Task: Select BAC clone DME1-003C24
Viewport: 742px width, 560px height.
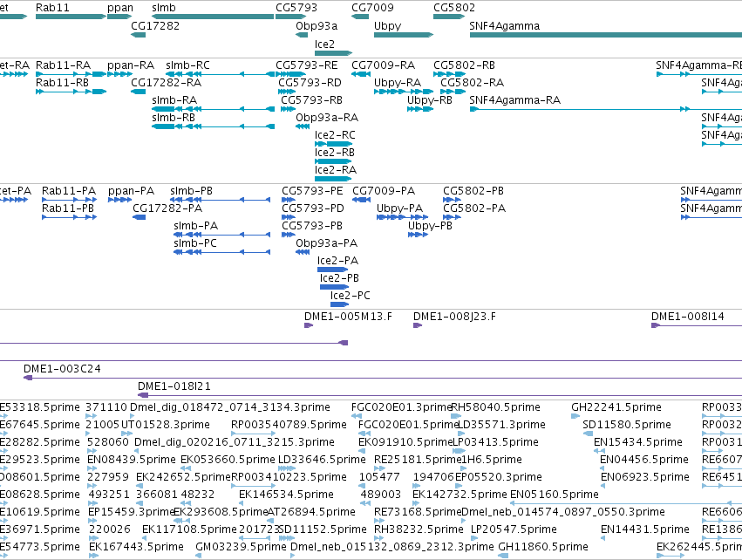Action: click(63, 369)
